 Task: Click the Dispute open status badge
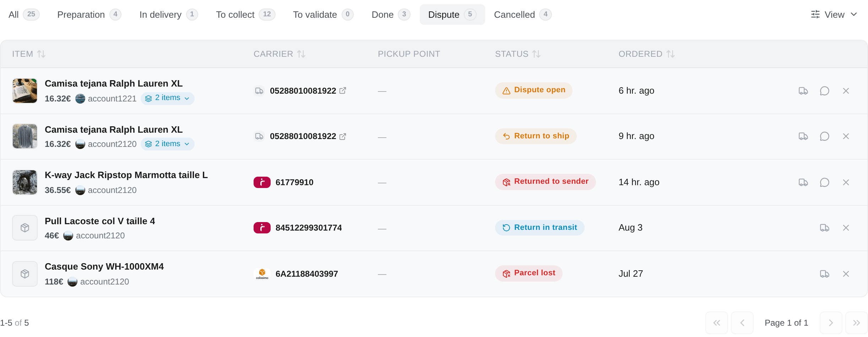click(x=533, y=90)
